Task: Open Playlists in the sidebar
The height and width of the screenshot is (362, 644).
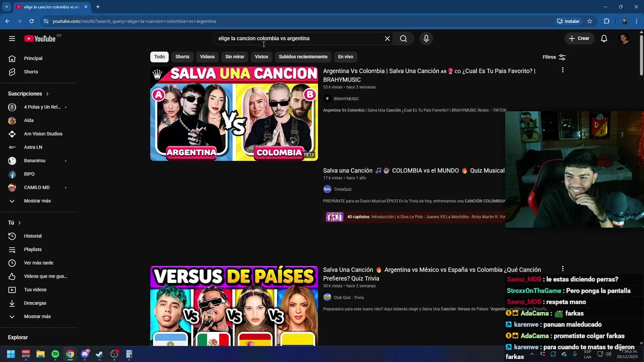Action: (38, 249)
